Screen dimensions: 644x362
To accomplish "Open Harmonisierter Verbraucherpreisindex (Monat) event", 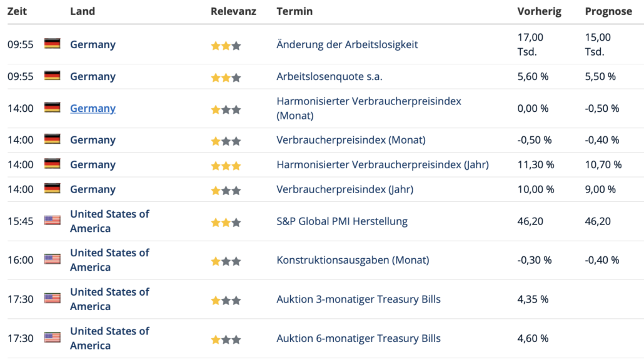I will pyautogui.click(x=369, y=108).
